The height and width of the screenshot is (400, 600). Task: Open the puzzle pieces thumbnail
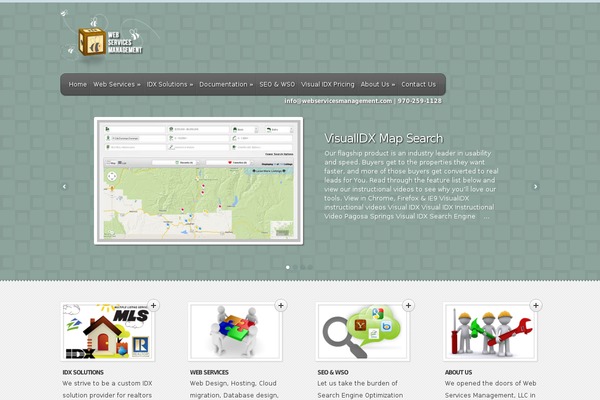click(235, 332)
